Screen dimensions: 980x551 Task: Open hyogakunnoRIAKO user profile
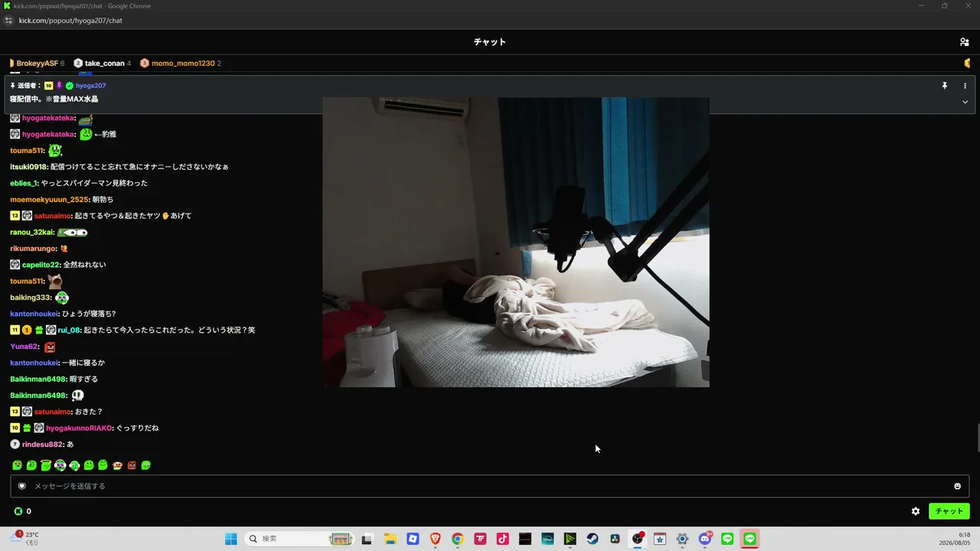pyautogui.click(x=79, y=429)
